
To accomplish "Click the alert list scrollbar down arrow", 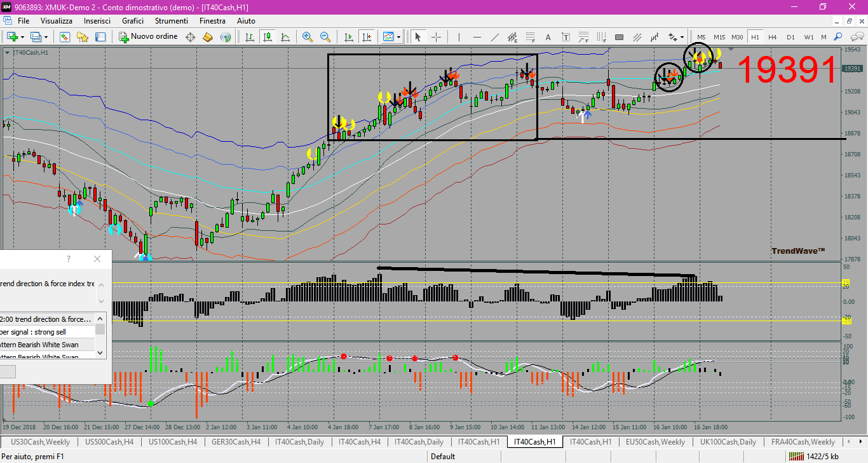I will [100, 353].
